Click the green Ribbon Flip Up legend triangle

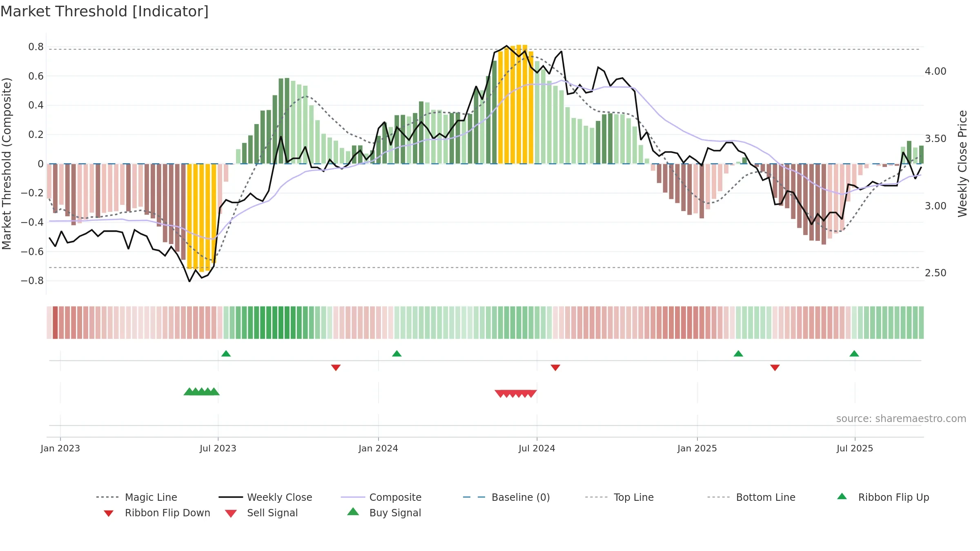(842, 496)
